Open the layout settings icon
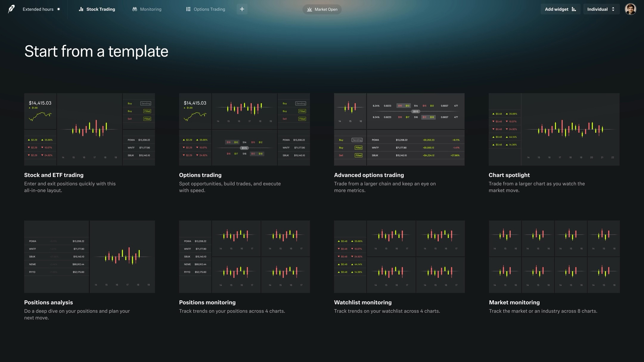The image size is (644, 362). click(574, 9)
